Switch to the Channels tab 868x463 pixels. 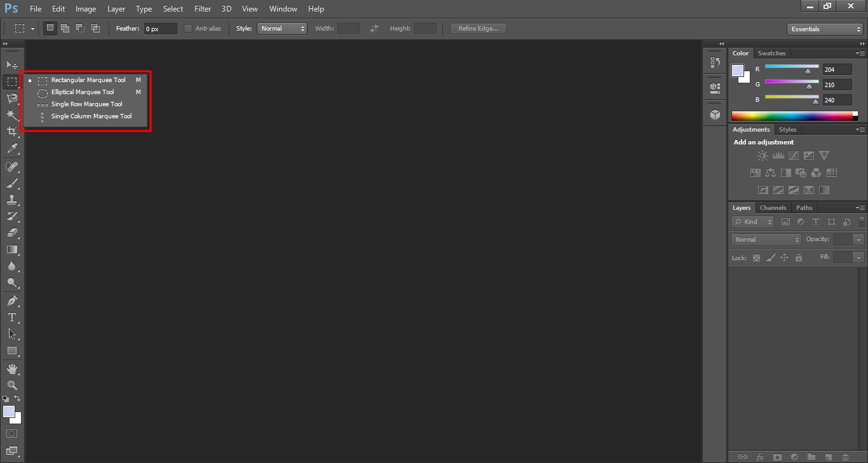tap(773, 208)
